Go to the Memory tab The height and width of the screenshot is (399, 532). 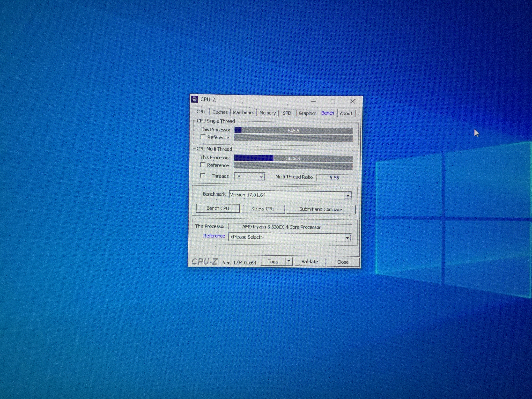(x=267, y=113)
